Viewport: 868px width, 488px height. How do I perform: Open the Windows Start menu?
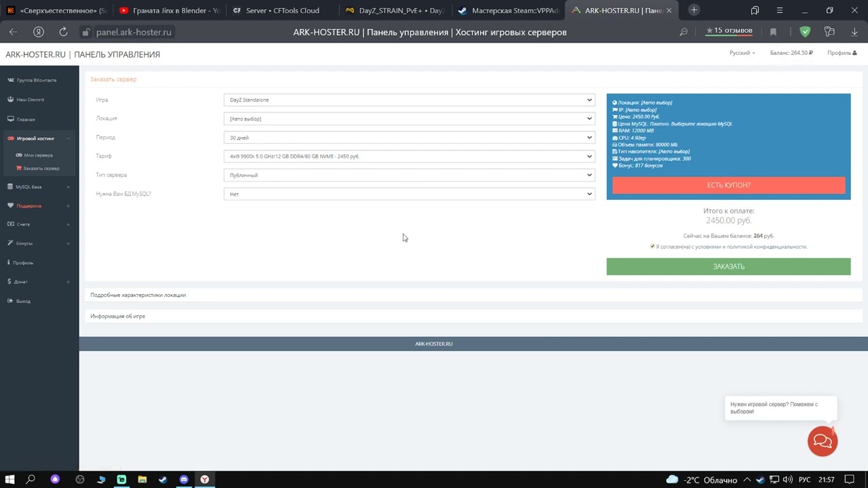tap(9, 479)
